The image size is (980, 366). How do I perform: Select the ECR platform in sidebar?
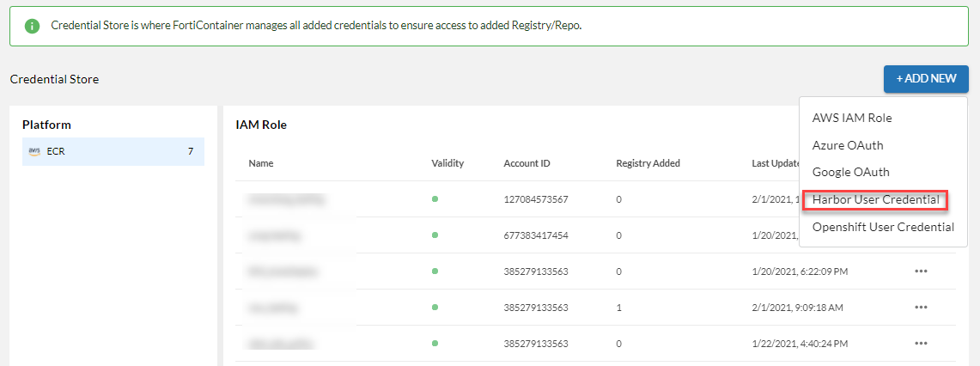point(113,151)
